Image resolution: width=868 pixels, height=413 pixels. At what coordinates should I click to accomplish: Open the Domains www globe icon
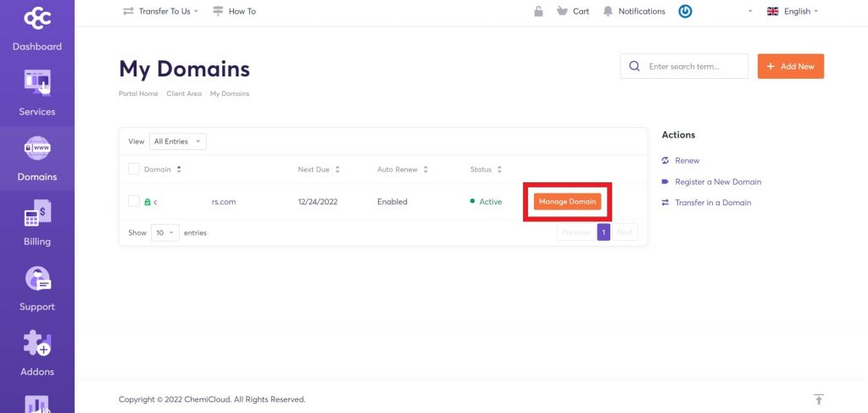tap(37, 148)
